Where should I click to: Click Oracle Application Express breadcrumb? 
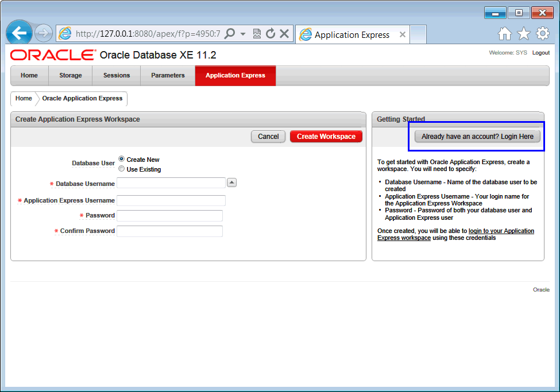pyautogui.click(x=82, y=98)
